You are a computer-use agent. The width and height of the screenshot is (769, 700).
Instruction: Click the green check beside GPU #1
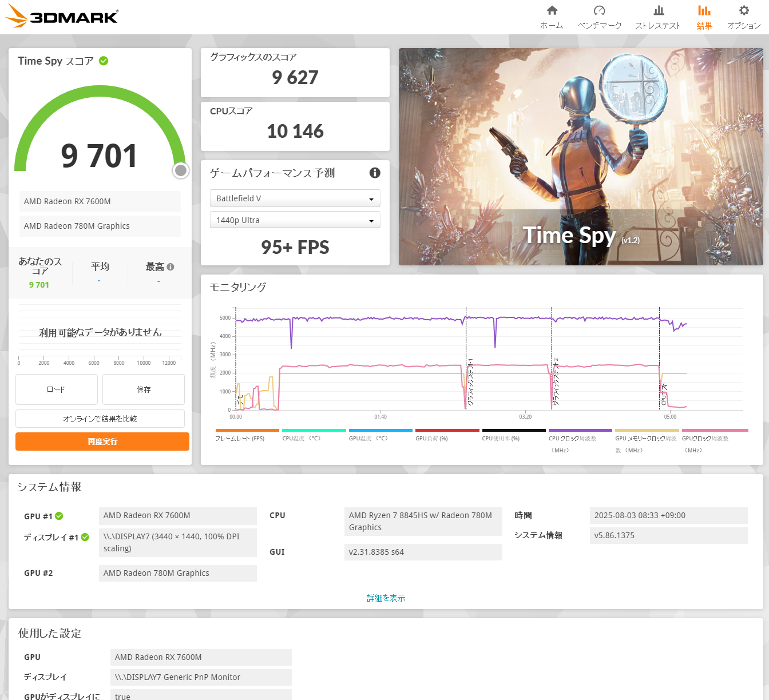coord(59,516)
